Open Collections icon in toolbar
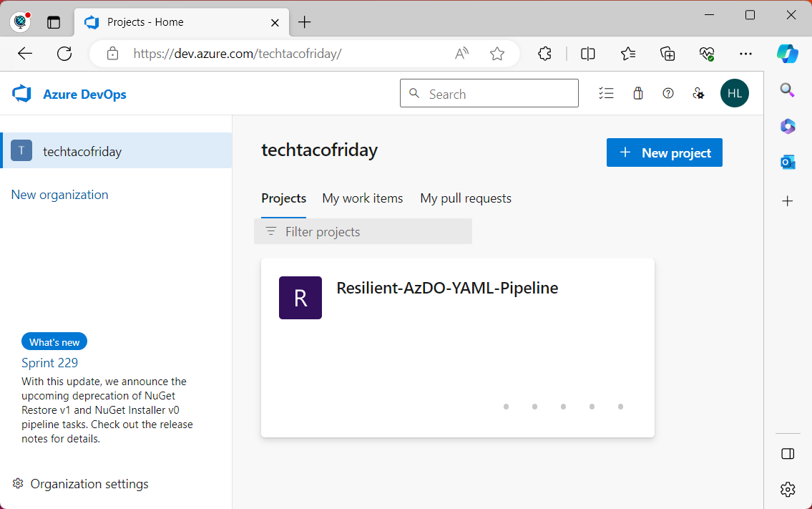Image resolution: width=812 pixels, height=509 pixels. pos(667,54)
